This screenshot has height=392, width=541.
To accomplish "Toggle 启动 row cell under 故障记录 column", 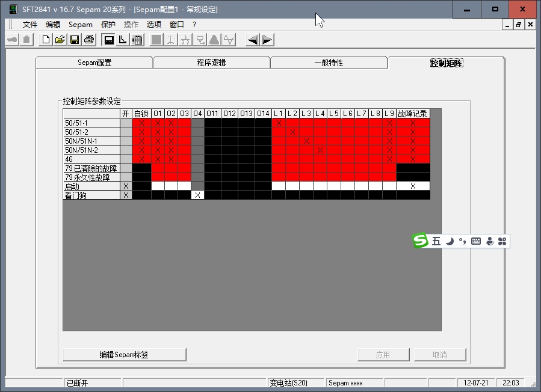I will point(413,186).
